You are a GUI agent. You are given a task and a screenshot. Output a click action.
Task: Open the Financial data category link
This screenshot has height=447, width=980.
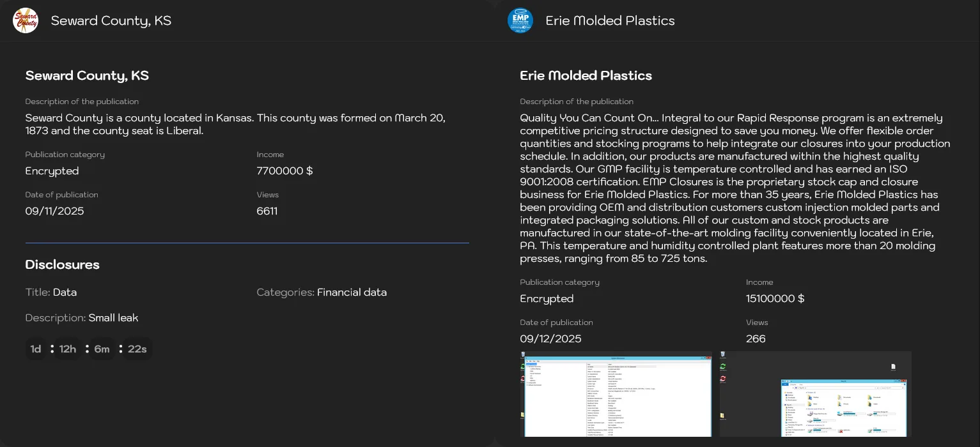pyautogui.click(x=352, y=292)
